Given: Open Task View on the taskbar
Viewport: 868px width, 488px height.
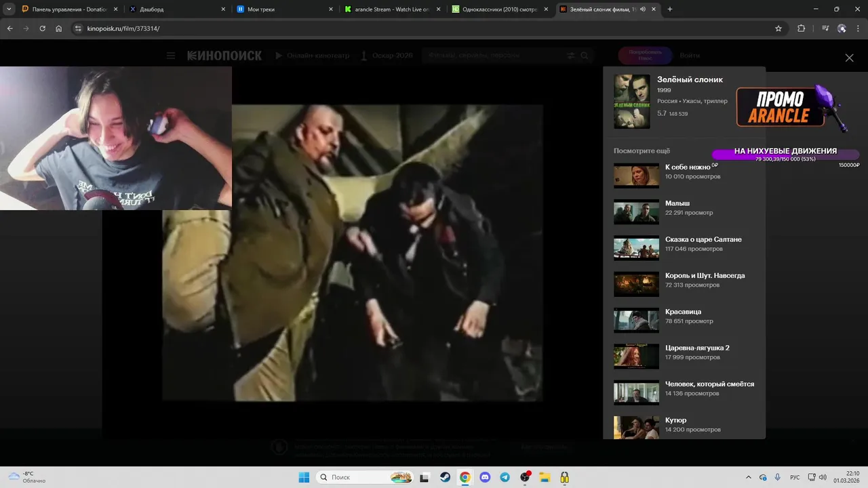Looking at the screenshot, I should (425, 477).
